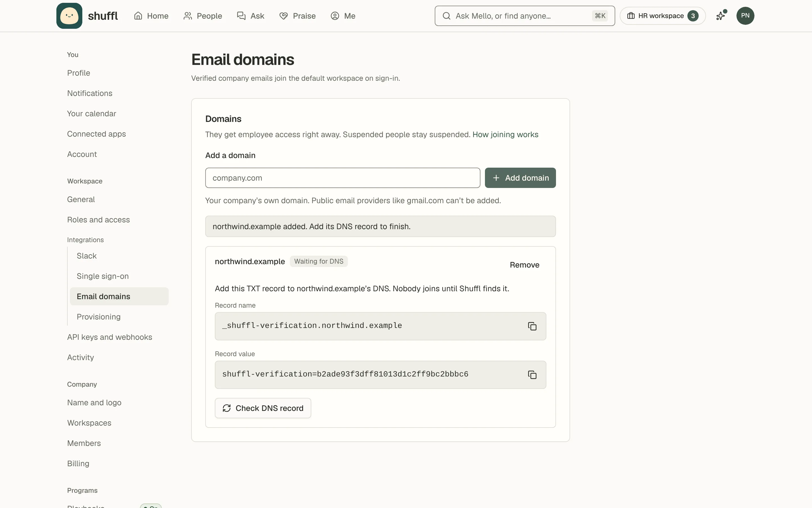Image resolution: width=812 pixels, height=508 pixels.
Task: Open Provisioning settings
Action: tap(99, 317)
